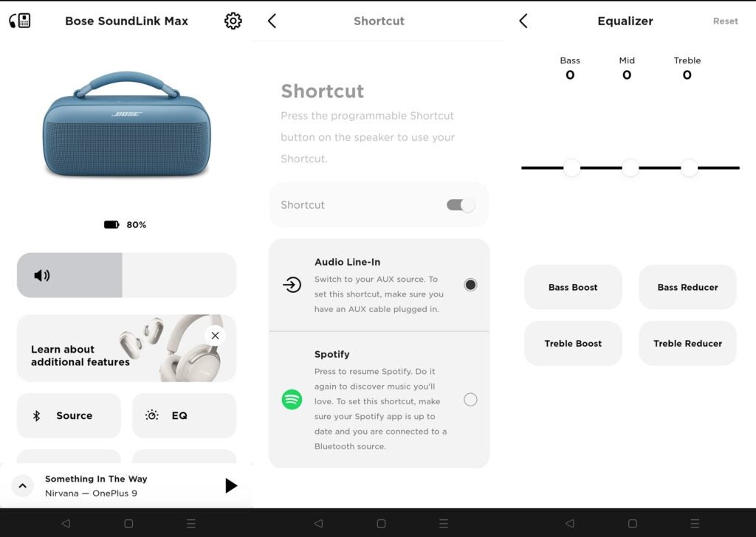
Task: Tap the Treble value 0
Action: pyautogui.click(x=687, y=75)
